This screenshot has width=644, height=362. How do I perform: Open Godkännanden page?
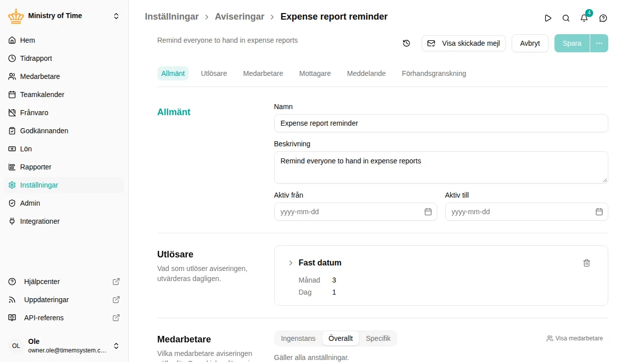tap(64, 131)
